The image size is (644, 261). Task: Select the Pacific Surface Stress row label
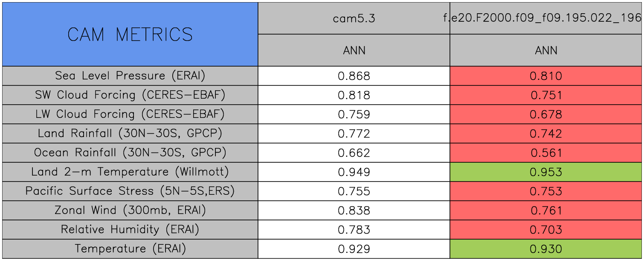tap(130, 191)
